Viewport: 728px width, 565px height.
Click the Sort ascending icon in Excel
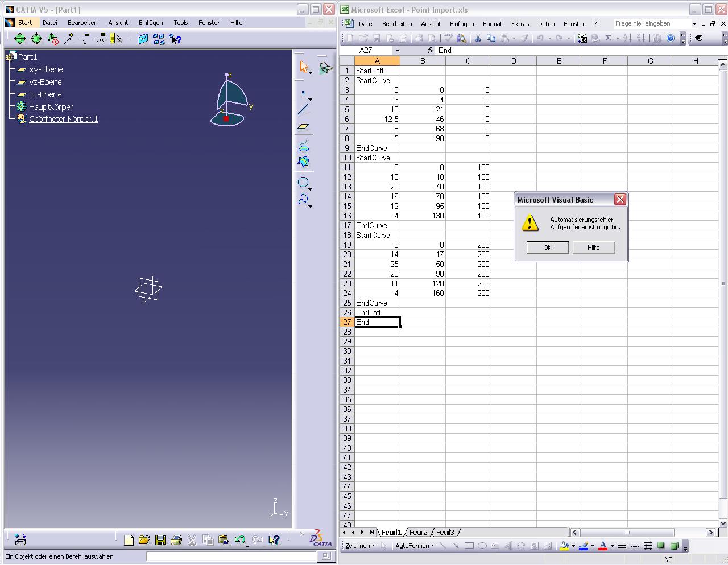coord(627,38)
